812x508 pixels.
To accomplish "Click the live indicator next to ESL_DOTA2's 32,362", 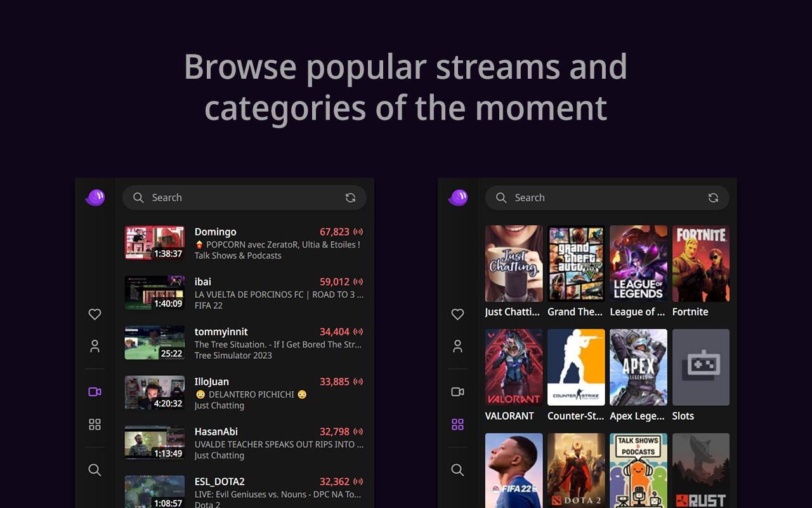I will click(x=358, y=481).
